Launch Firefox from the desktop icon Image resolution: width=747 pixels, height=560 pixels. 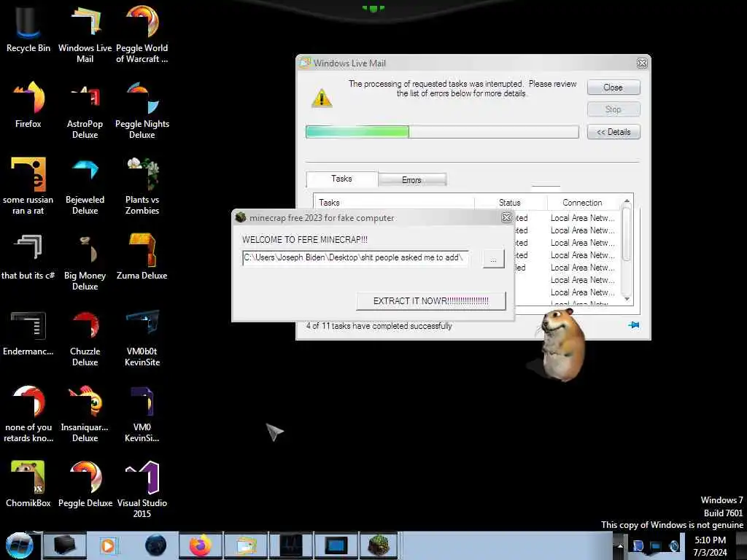coord(28,105)
